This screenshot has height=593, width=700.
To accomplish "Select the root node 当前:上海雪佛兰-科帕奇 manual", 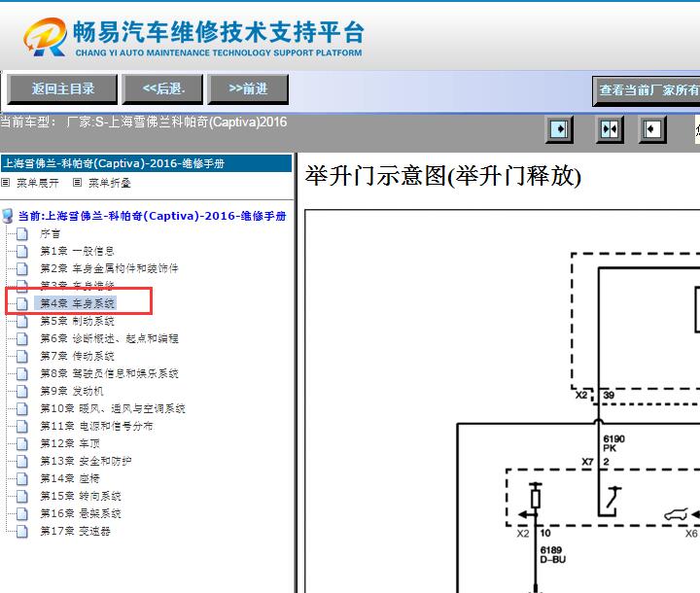I will 152,216.
